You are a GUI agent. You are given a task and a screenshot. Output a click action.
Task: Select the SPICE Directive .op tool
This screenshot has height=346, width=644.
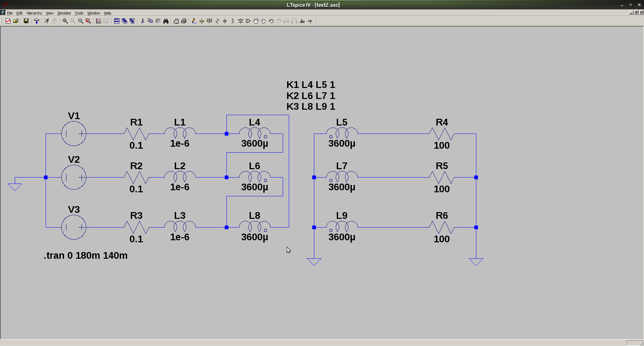point(310,21)
